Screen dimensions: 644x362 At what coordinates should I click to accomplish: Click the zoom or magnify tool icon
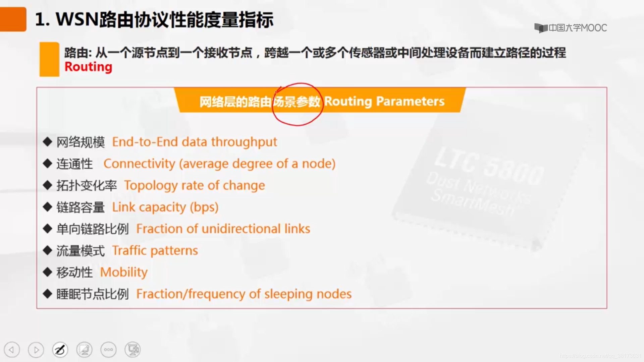click(x=84, y=349)
